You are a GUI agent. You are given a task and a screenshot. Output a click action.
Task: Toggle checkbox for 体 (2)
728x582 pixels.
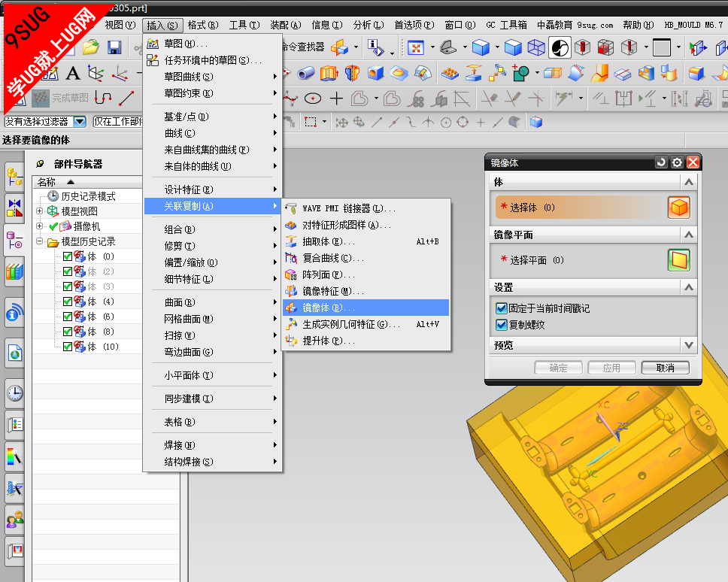click(x=68, y=271)
